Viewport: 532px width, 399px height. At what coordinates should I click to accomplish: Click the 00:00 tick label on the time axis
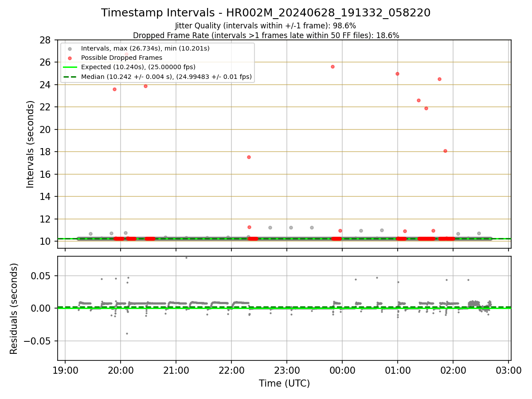click(x=342, y=370)
